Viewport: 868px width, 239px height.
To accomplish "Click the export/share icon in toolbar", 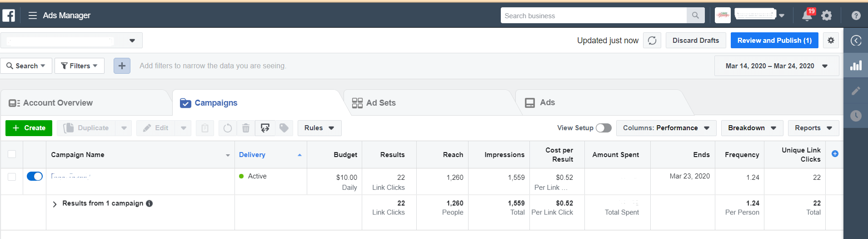I will (x=265, y=128).
